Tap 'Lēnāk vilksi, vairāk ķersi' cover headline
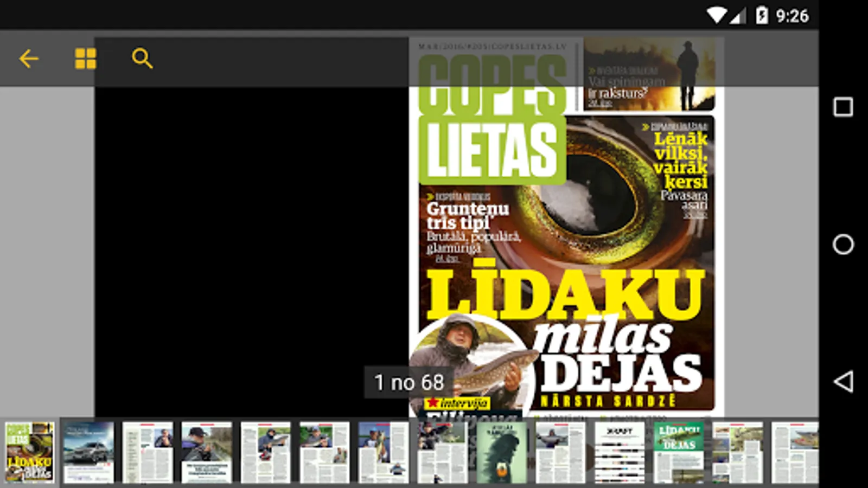The width and height of the screenshot is (868, 488). click(x=680, y=160)
